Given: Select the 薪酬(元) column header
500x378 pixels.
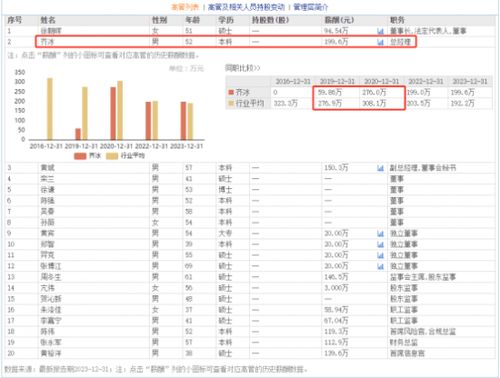Looking at the screenshot, I should pyautogui.click(x=339, y=20).
